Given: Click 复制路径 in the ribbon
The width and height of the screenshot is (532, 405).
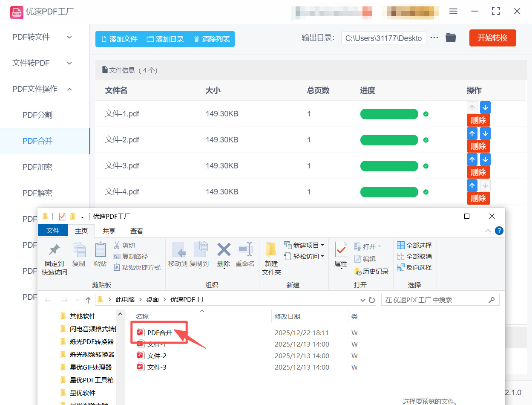Looking at the screenshot, I should (x=130, y=256).
